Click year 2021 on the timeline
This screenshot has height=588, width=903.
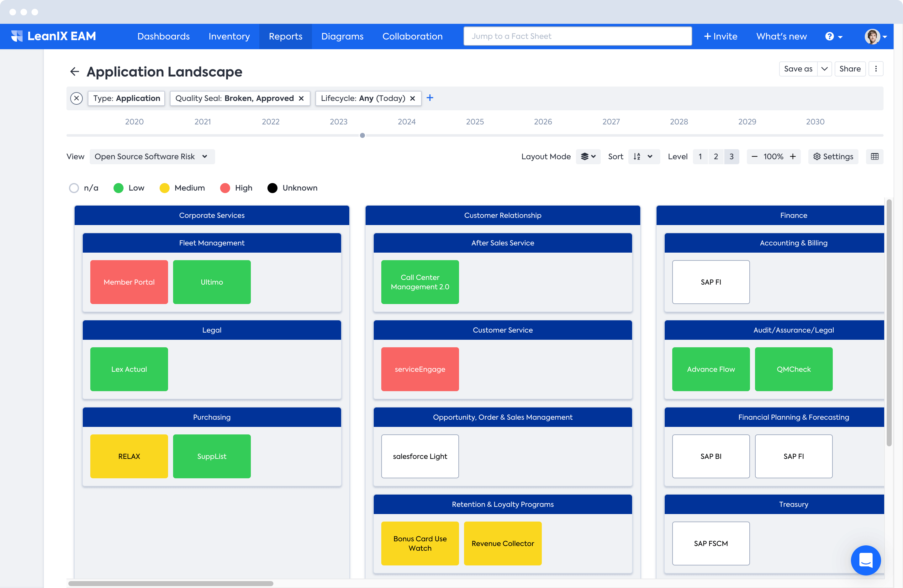click(x=203, y=121)
